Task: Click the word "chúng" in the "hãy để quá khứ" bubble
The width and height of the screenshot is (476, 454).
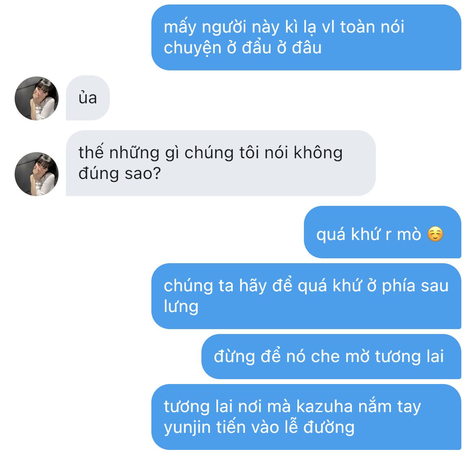Action: click(x=188, y=286)
